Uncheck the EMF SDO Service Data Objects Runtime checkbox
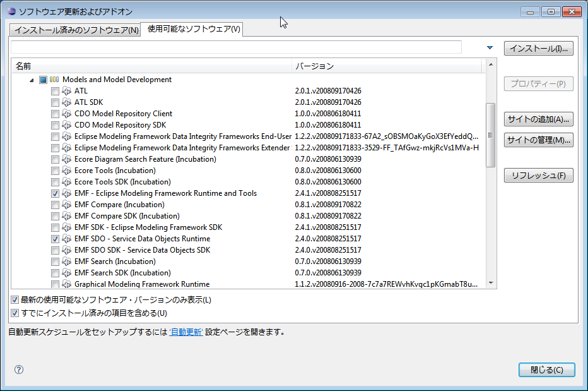The image size is (588, 391). pyautogui.click(x=55, y=239)
